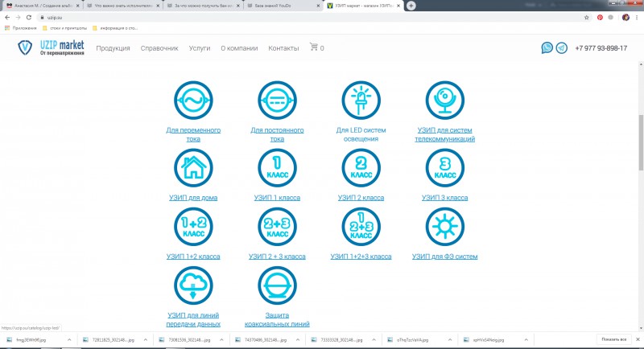The width and height of the screenshot is (644, 349).
Task: Open Для LED систем освещения link
Action: click(361, 134)
